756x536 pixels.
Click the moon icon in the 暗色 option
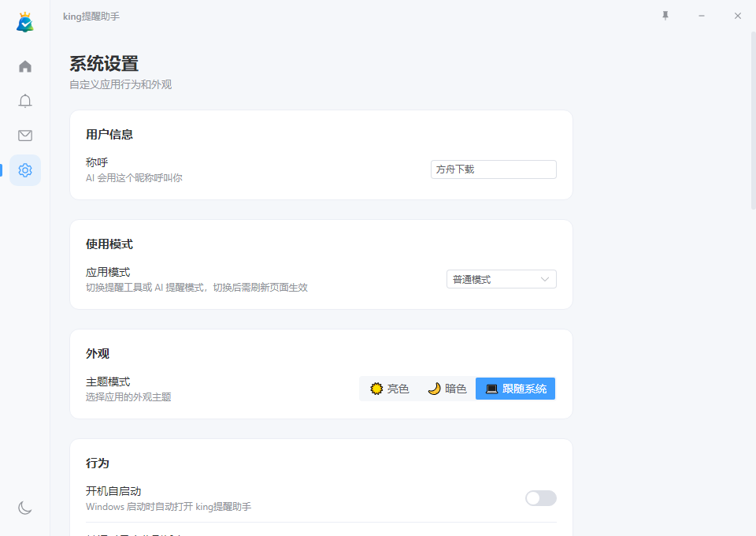(435, 388)
